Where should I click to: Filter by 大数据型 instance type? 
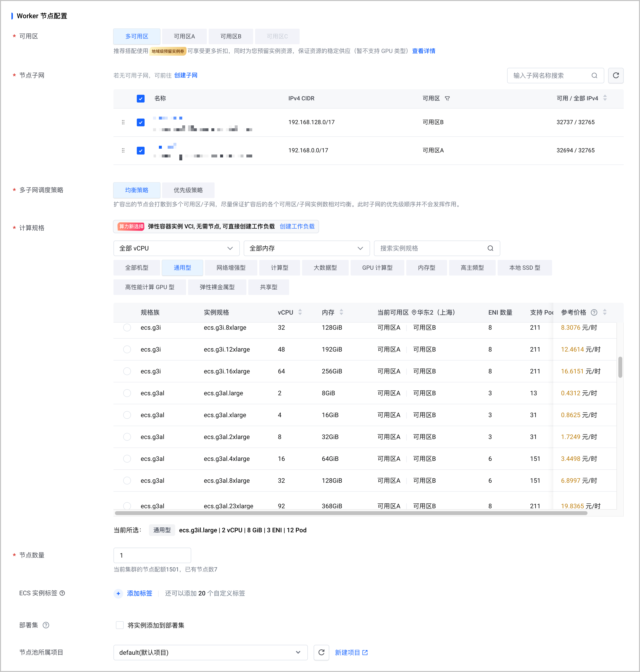tap(325, 268)
